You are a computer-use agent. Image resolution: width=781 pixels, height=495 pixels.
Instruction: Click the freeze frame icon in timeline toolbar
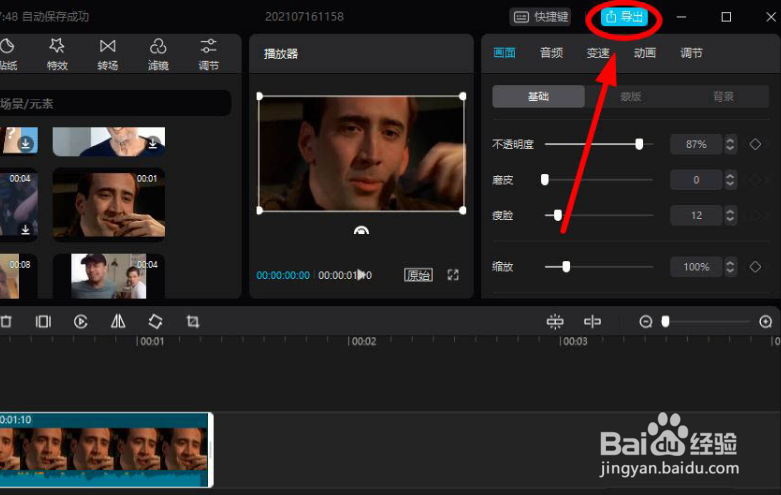pyautogui.click(x=43, y=322)
